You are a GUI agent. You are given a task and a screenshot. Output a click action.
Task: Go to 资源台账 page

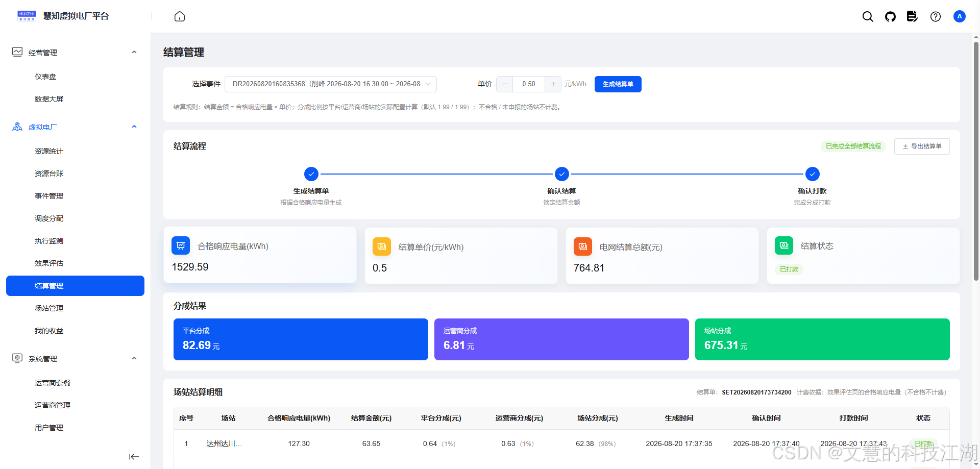coord(75,174)
